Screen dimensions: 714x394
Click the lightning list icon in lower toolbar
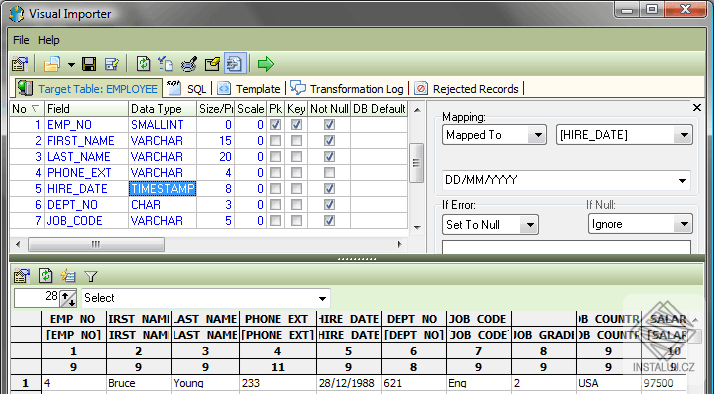coord(68,276)
